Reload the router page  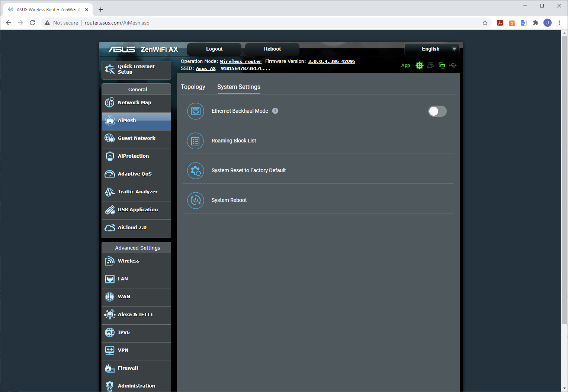(x=32, y=23)
